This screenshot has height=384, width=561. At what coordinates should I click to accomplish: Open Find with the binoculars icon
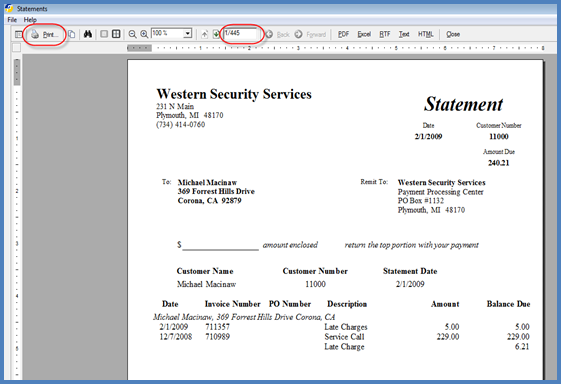click(88, 34)
